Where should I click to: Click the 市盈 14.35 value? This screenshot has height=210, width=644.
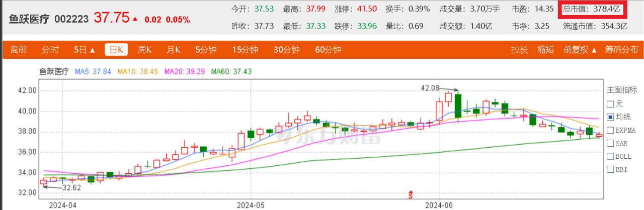[x=544, y=9]
